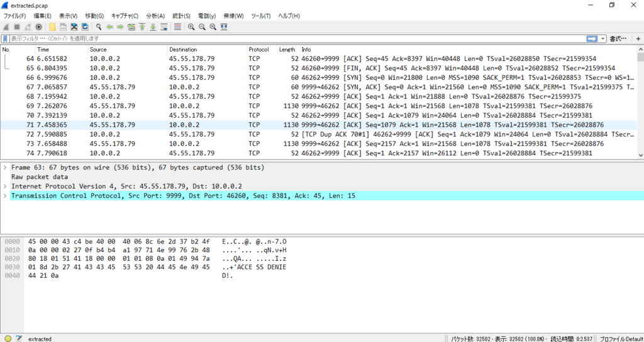Reset text to normal size icon

click(x=213, y=27)
